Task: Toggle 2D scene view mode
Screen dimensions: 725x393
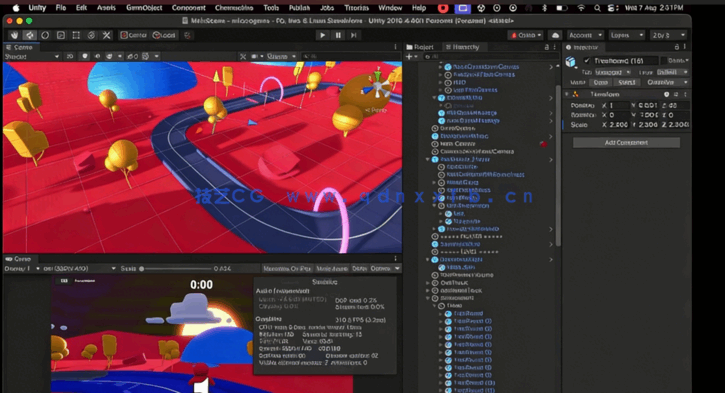Action: pos(70,56)
